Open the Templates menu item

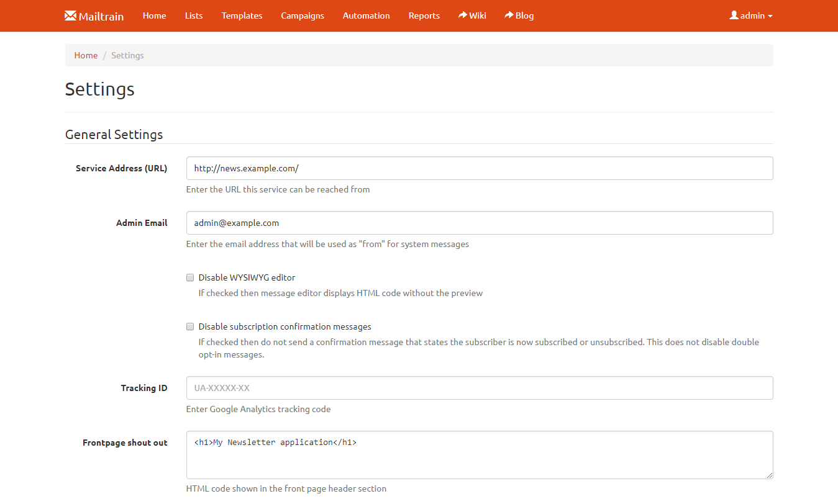click(x=242, y=16)
